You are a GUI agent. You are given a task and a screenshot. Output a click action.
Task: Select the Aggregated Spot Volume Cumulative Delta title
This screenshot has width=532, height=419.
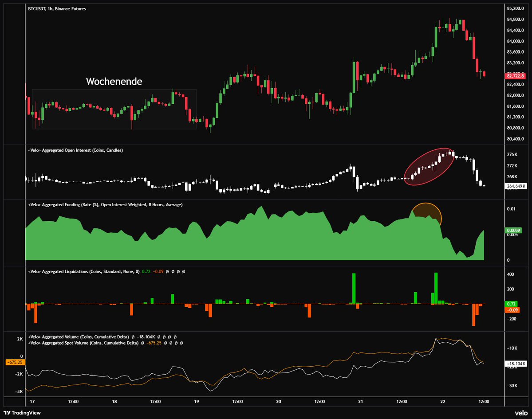83,343
